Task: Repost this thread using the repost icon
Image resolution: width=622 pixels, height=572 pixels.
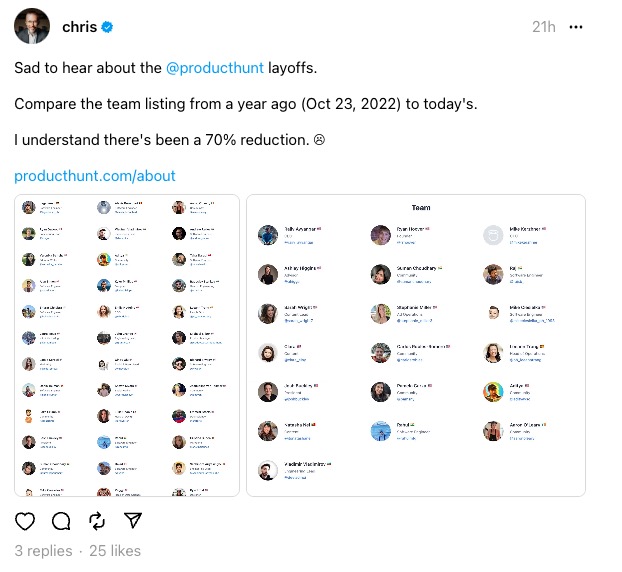Action: coord(97,521)
